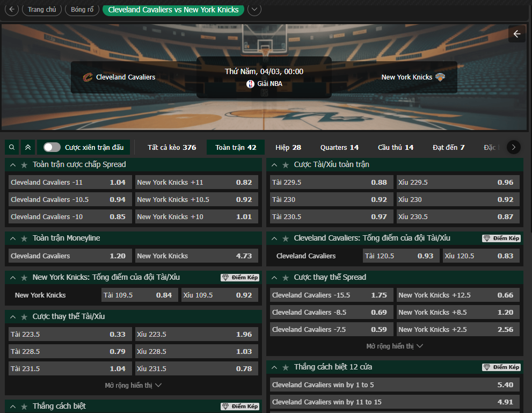This screenshot has width=532, height=413.
Task: Bet Cleveland Cavaliers -11 at 1.04
Action: click(x=70, y=182)
